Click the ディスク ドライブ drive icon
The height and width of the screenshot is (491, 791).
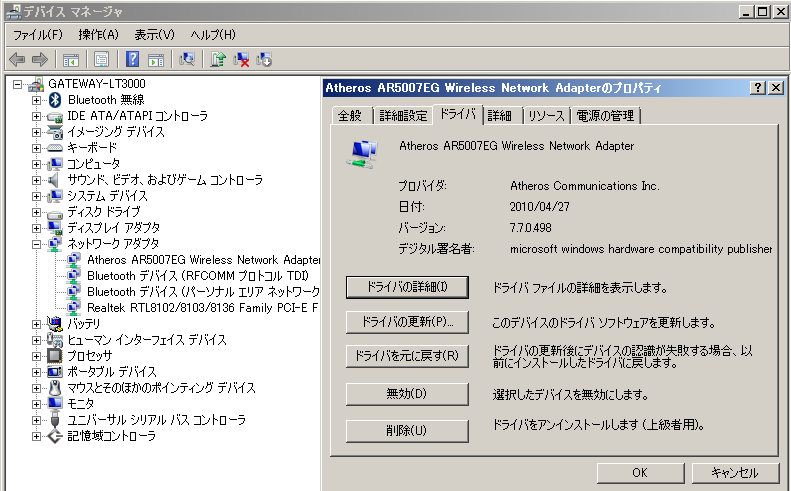pos(54,214)
